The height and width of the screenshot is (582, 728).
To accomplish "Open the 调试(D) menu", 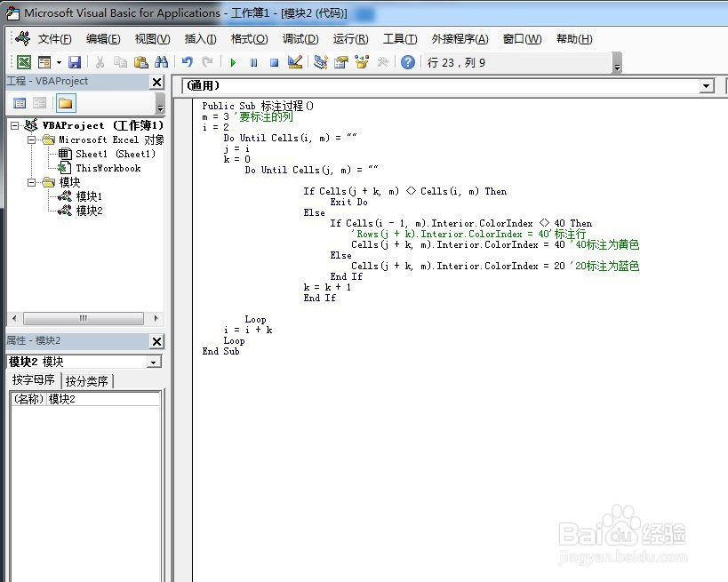I will [300, 39].
